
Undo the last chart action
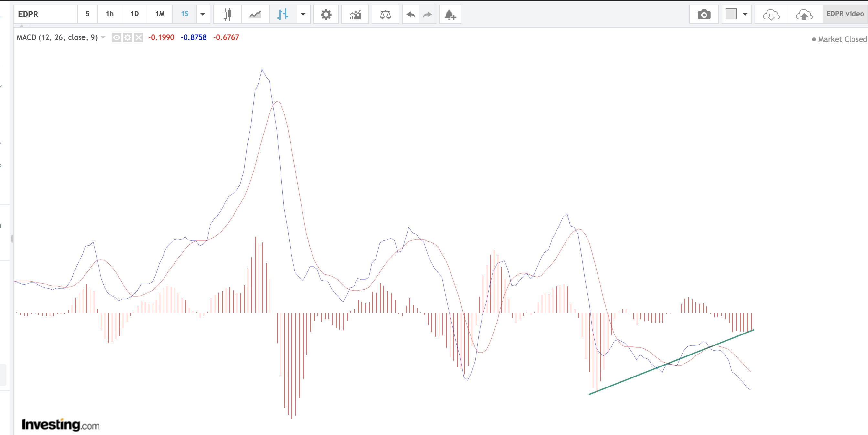click(410, 14)
